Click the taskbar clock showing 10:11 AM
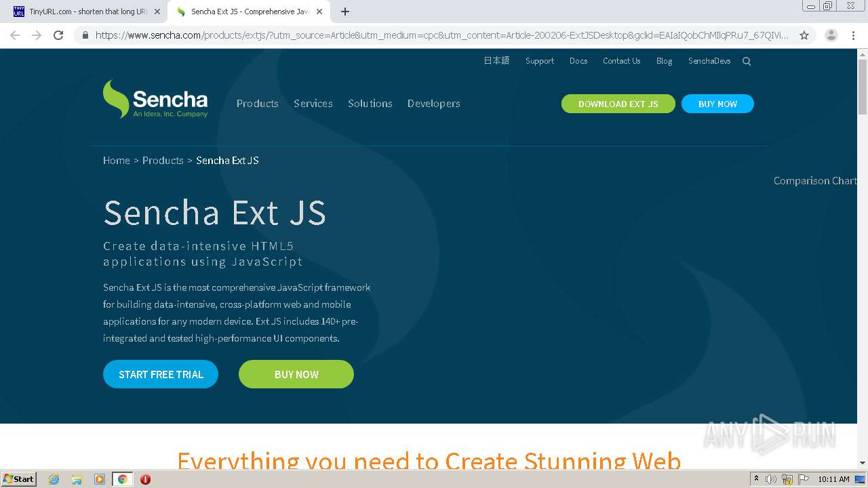 (833, 479)
